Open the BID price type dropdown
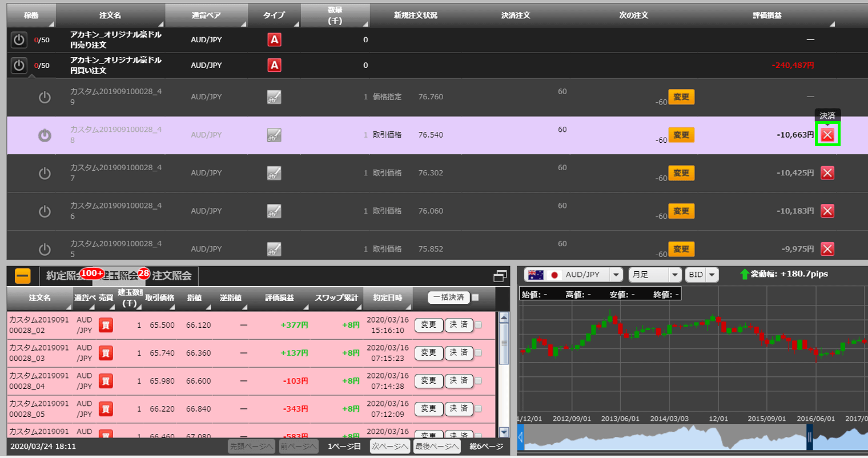This screenshot has width=868, height=458. pyautogui.click(x=712, y=275)
